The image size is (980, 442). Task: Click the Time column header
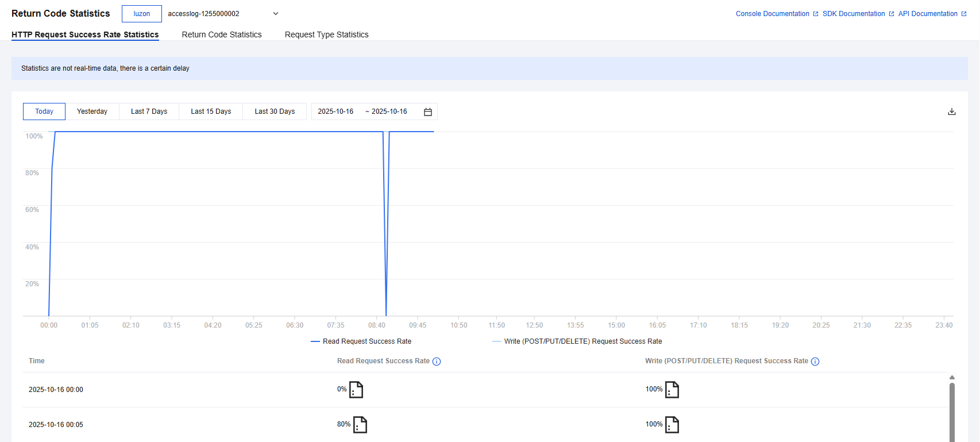pos(37,361)
